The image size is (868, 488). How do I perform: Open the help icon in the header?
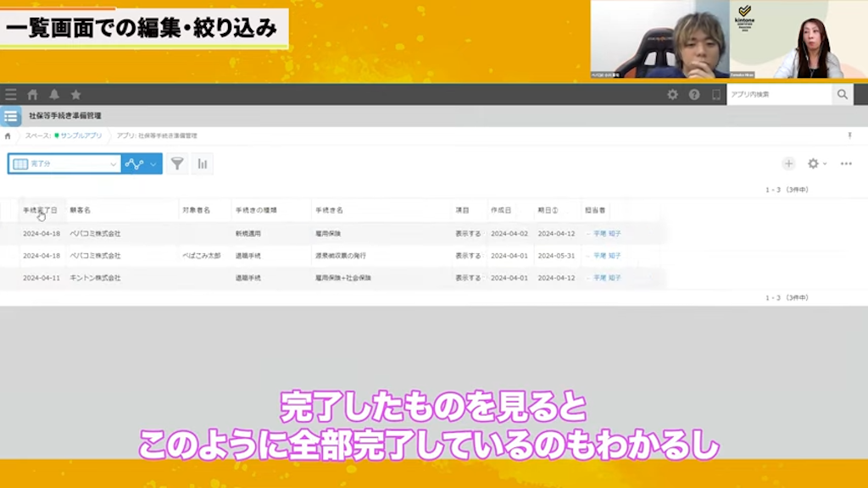pos(694,94)
